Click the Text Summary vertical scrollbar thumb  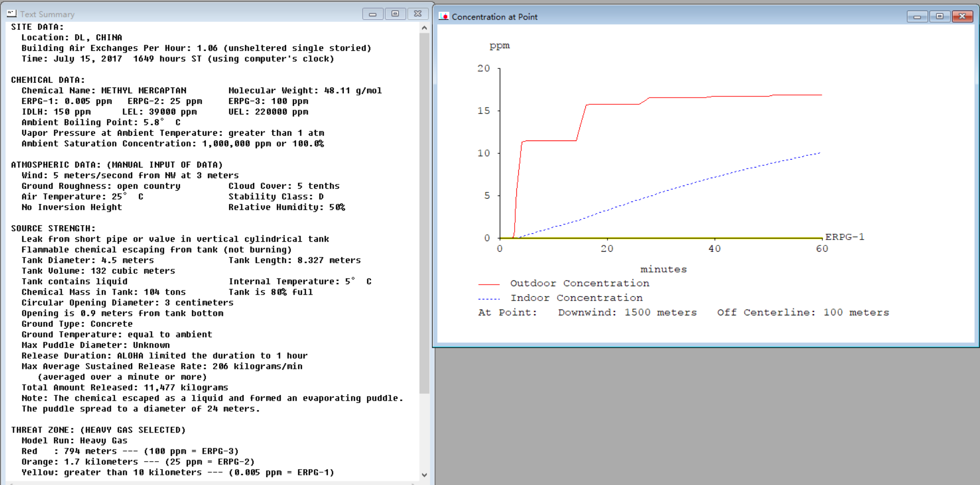coord(424,213)
